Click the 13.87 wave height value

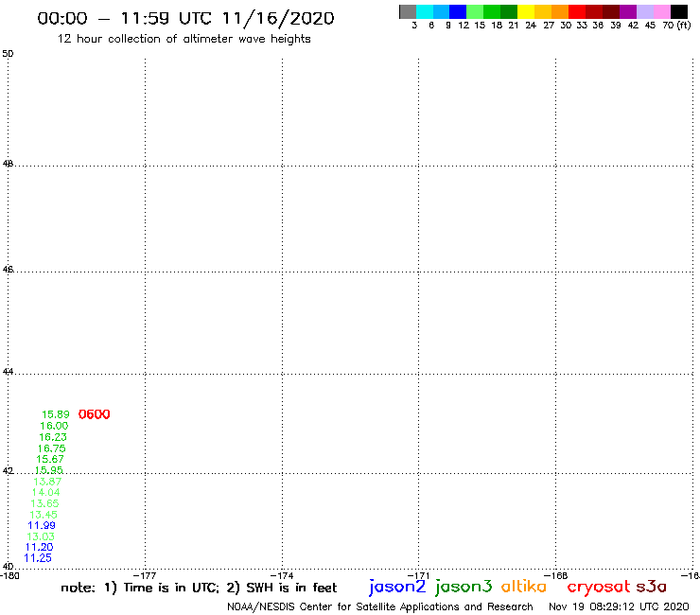click(x=47, y=482)
